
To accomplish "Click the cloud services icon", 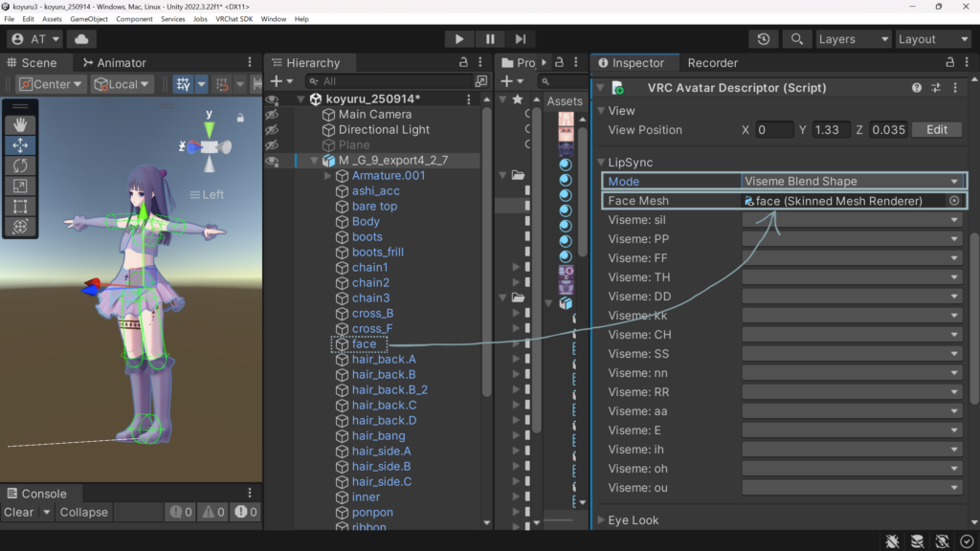I will coord(80,39).
